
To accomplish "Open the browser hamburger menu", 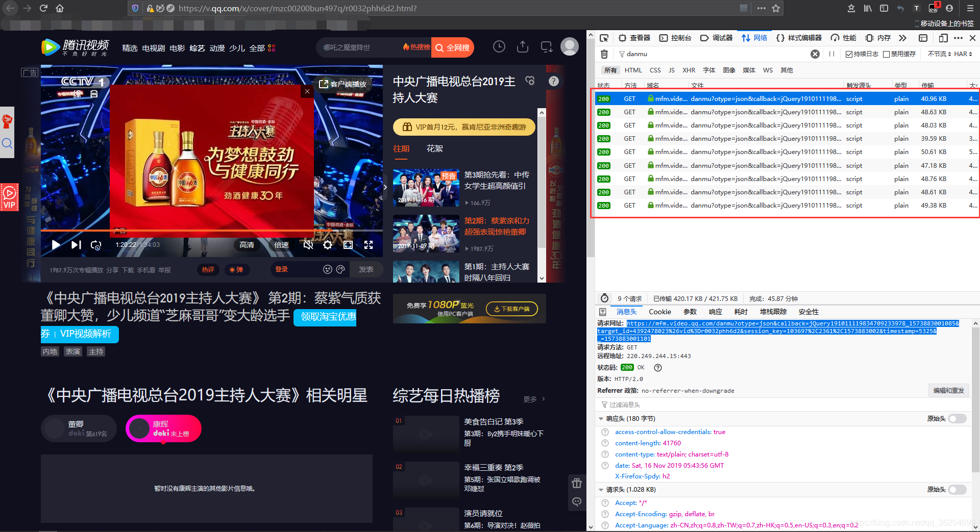I will click(x=970, y=8).
